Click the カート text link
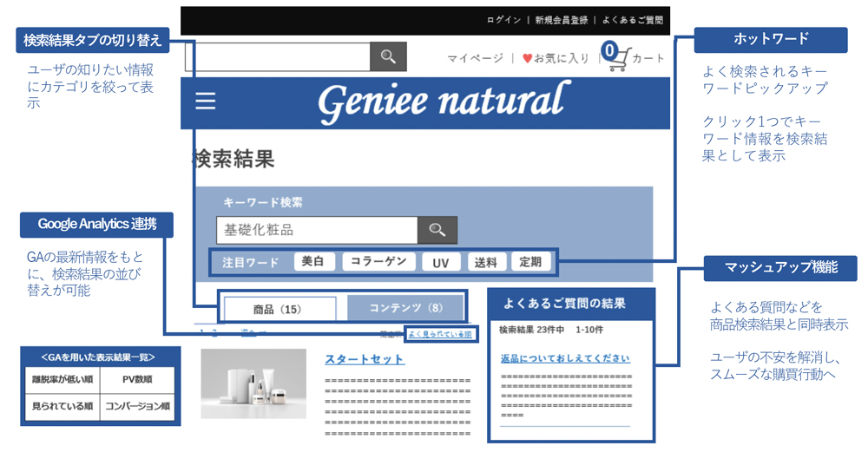The width and height of the screenshot is (868, 452). tap(648, 58)
